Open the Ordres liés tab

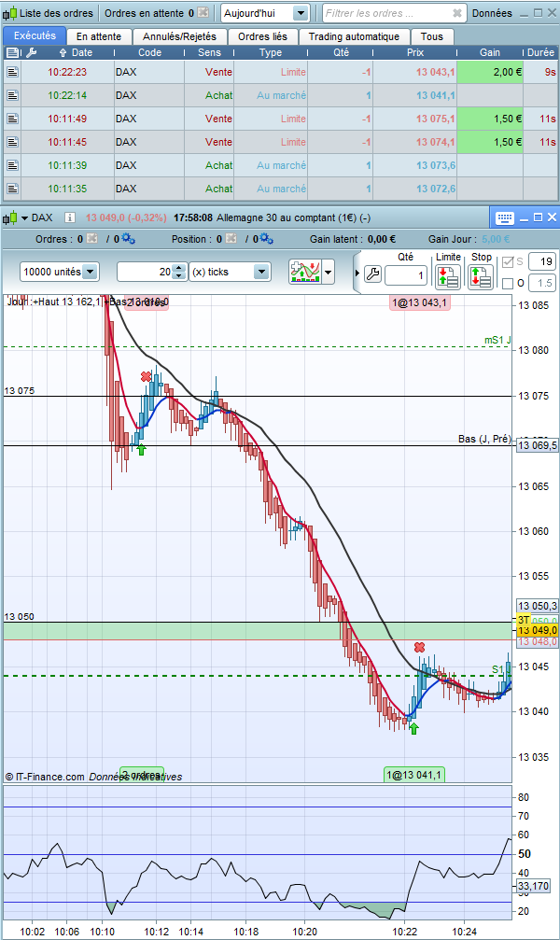(x=262, y=36)
